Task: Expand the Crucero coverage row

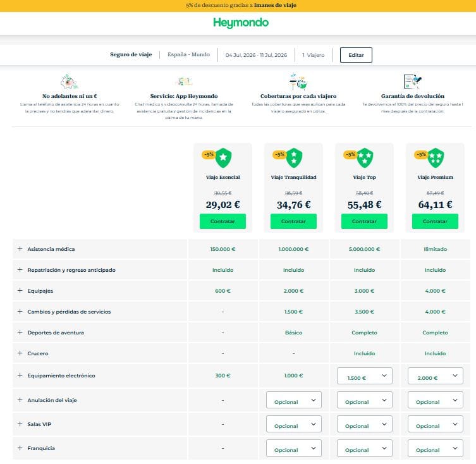Action: (20, 353)
